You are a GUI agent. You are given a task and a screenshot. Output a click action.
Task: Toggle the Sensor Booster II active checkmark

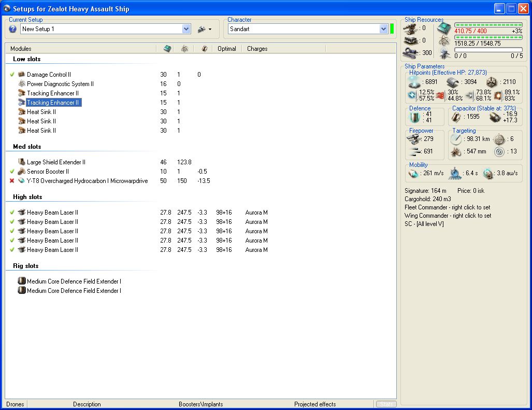click(12, 172)
